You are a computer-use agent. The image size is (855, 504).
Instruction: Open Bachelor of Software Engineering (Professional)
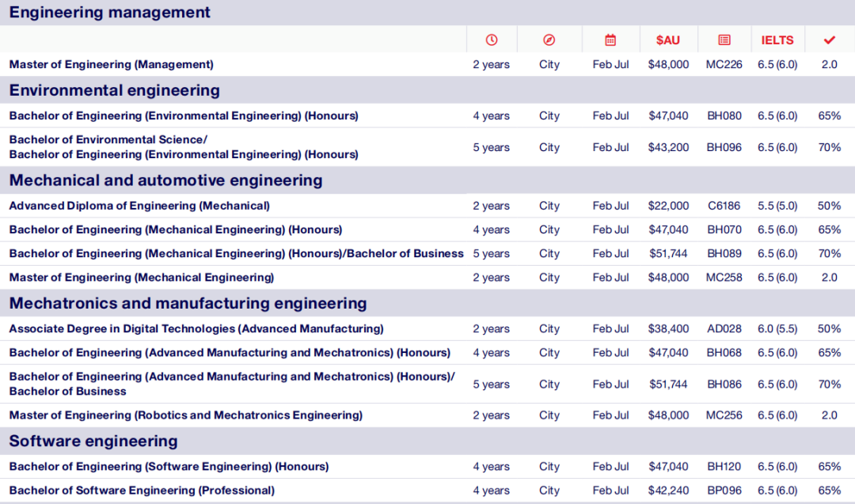pos(142,491)
